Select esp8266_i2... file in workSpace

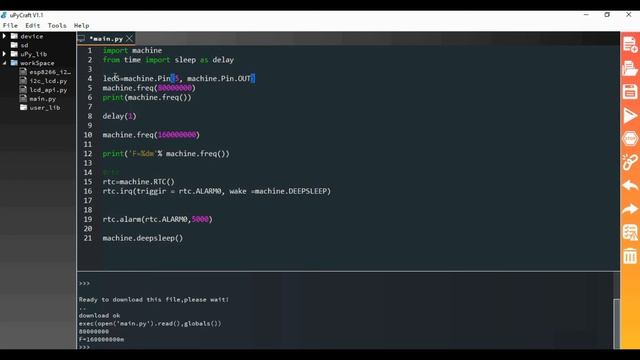pyautogui.click(x=50, y=72)
